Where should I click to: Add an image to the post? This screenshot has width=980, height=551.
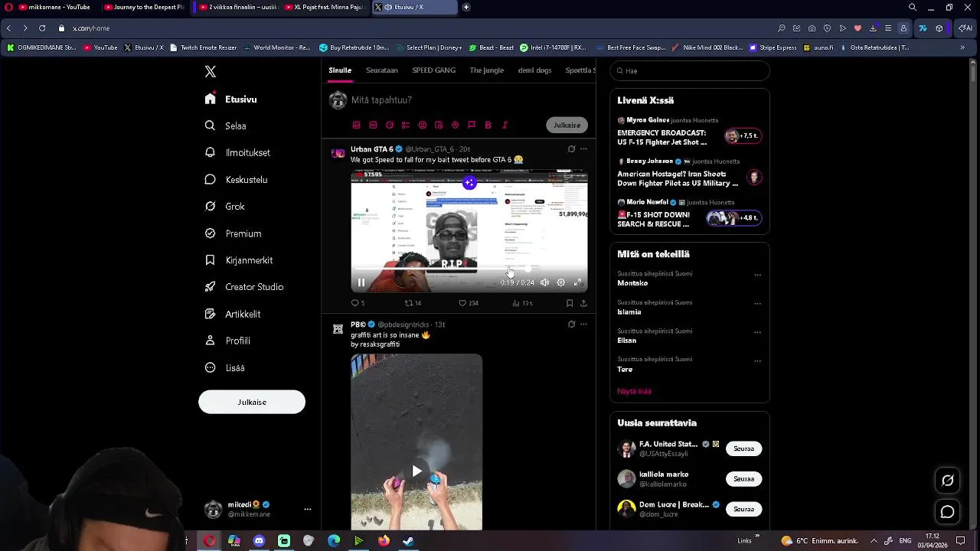356,125
